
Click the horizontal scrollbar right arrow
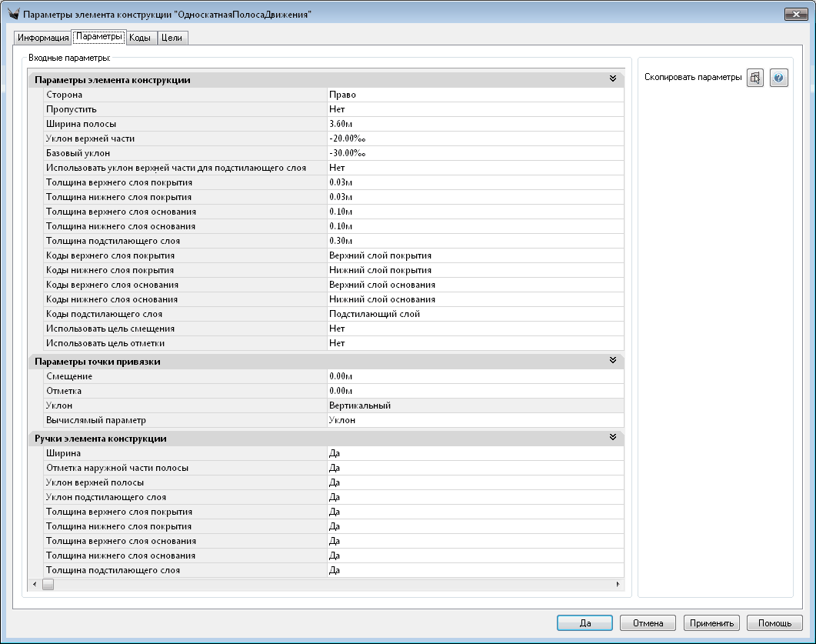point(618,585)
